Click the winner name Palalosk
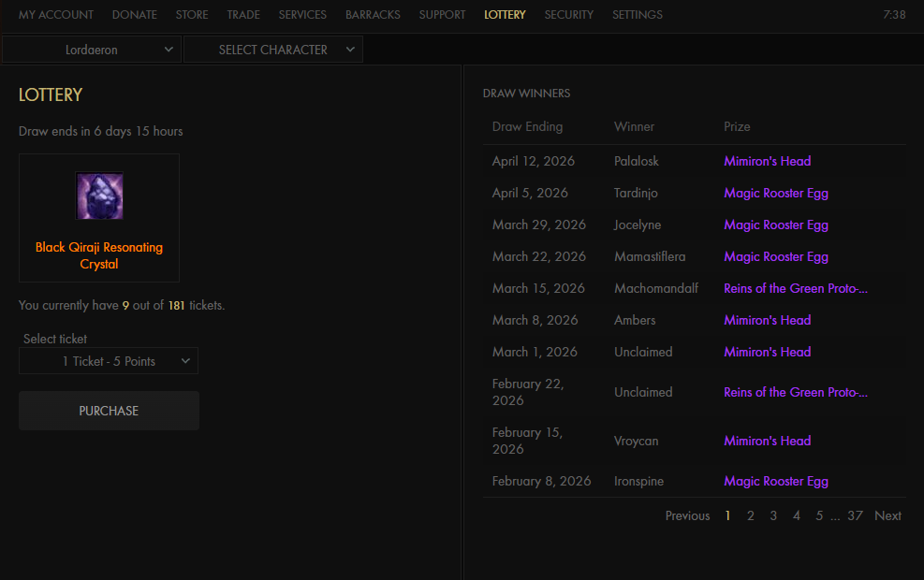 (637, 161)
